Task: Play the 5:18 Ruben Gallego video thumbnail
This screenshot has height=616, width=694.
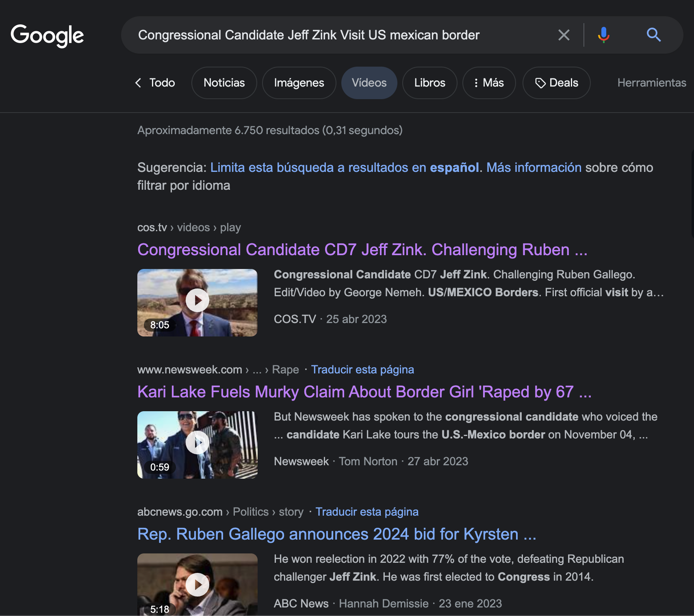Action: coord(197,585)
